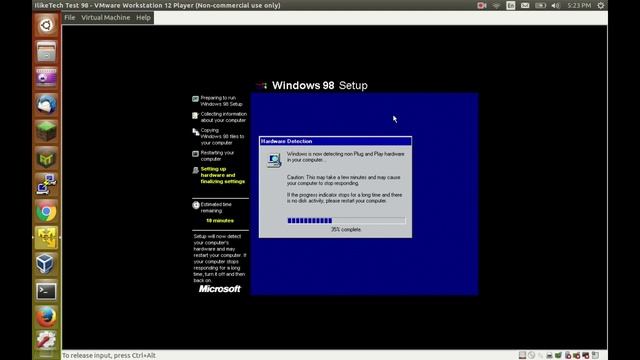Open the system gear session menu
This screenshot has width=640, height=360.
coord(601,5)
